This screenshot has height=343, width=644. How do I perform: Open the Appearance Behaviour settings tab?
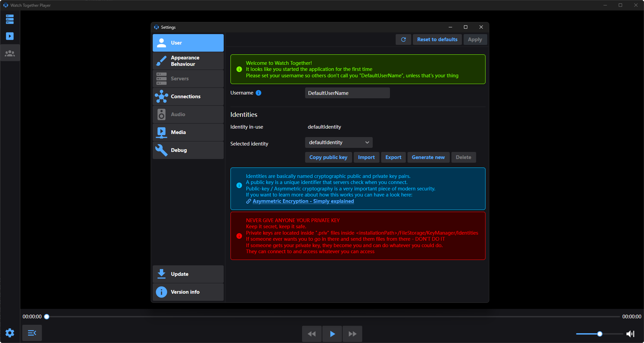188,61
